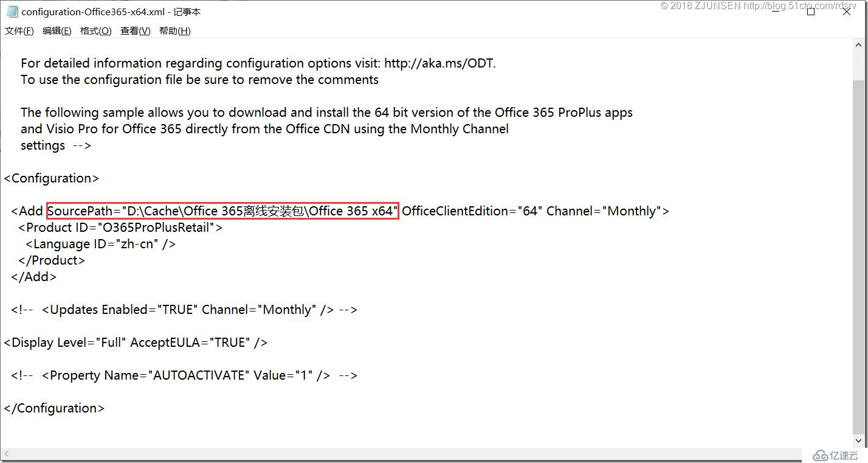Click on Product ID="O365ProPlusRetail" line
The image size is (868, 463).
[120, 228]
